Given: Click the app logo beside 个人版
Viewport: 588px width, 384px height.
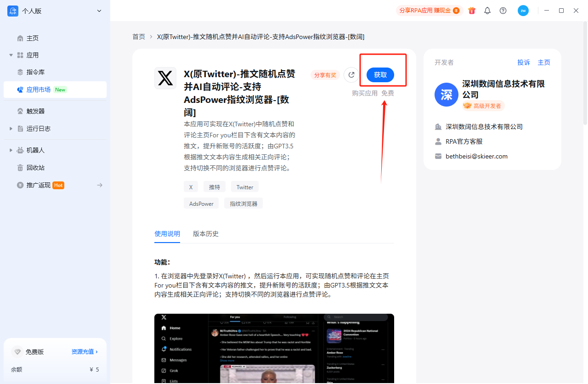Looking at the screenshot, I should coord(13,11).
